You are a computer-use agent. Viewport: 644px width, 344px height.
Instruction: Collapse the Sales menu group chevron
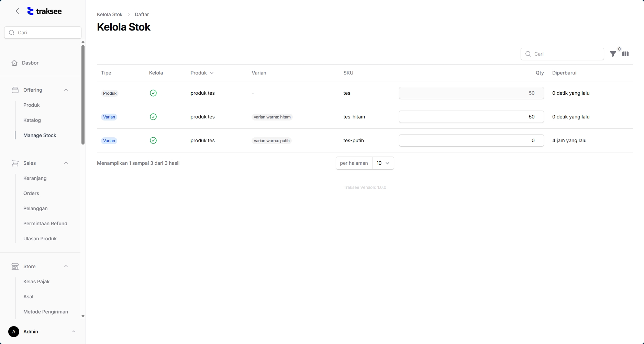[x=66, y=163]
